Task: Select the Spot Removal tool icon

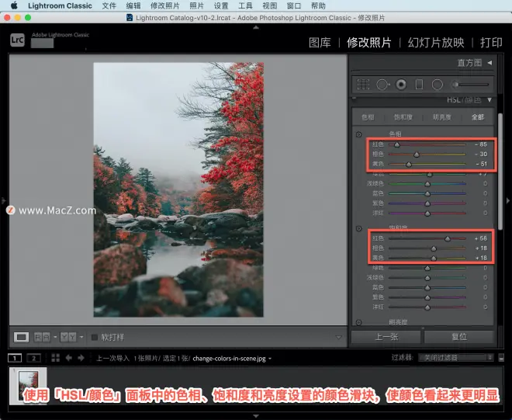Action: pos(382,85)
